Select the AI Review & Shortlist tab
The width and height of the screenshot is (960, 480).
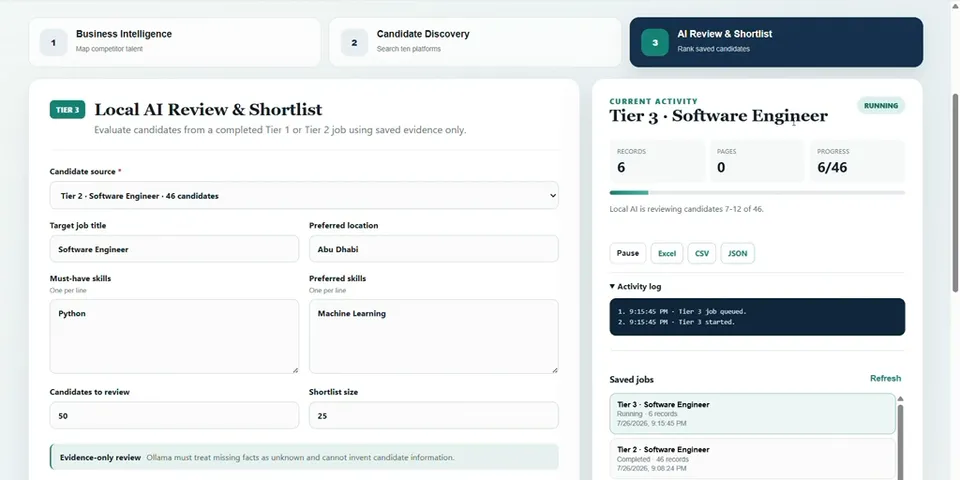[776, 42]
